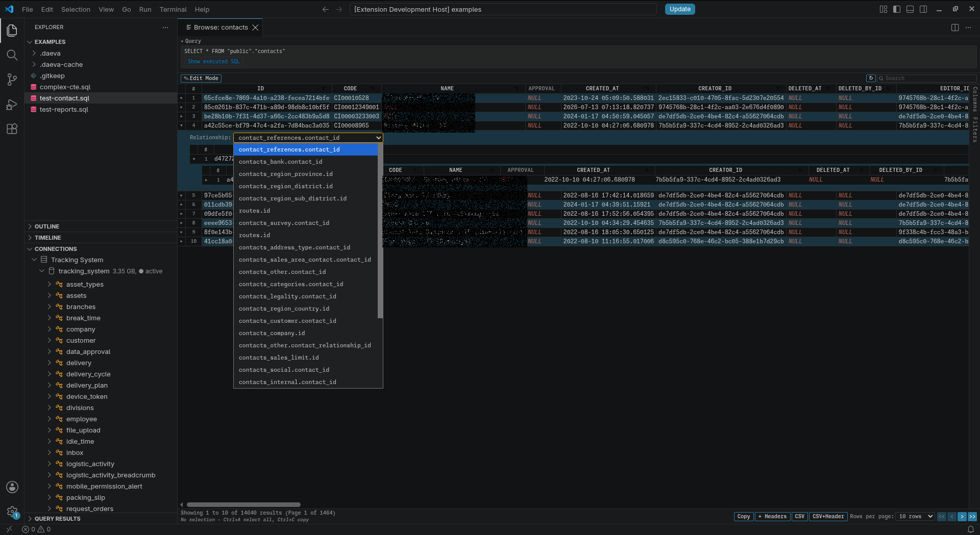Go to the last results page
This screenshot has width=980, height=535.
coord(972,517)
